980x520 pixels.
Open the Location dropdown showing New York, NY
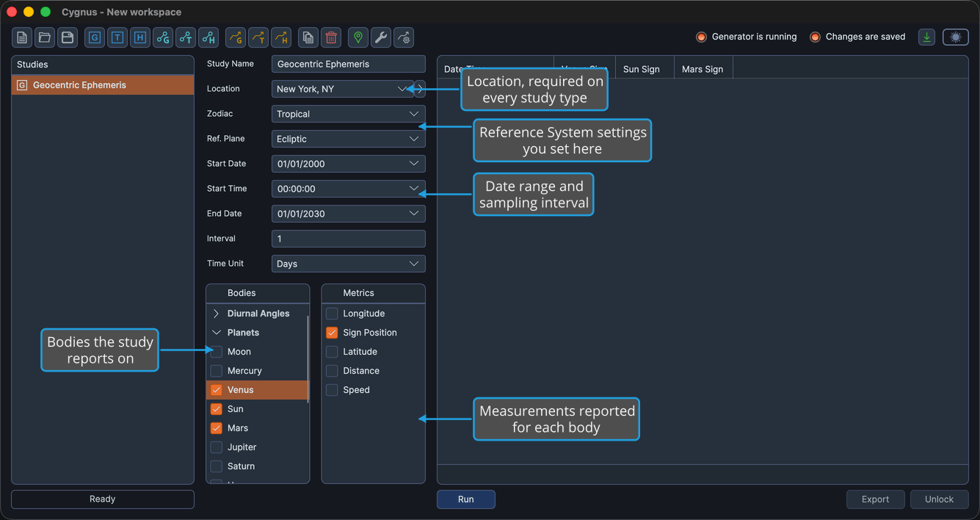(342, 89)
